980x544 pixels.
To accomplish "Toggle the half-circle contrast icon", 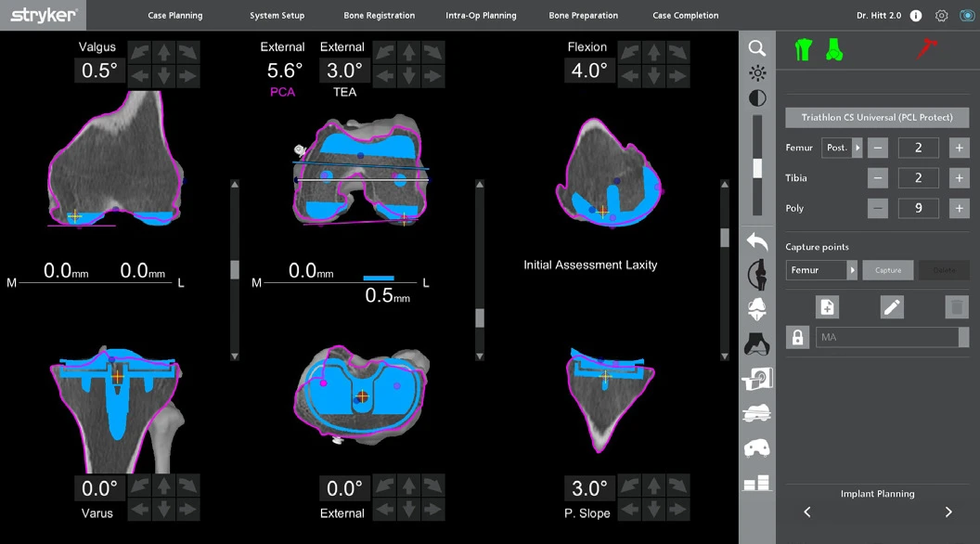I will (757, 98).
